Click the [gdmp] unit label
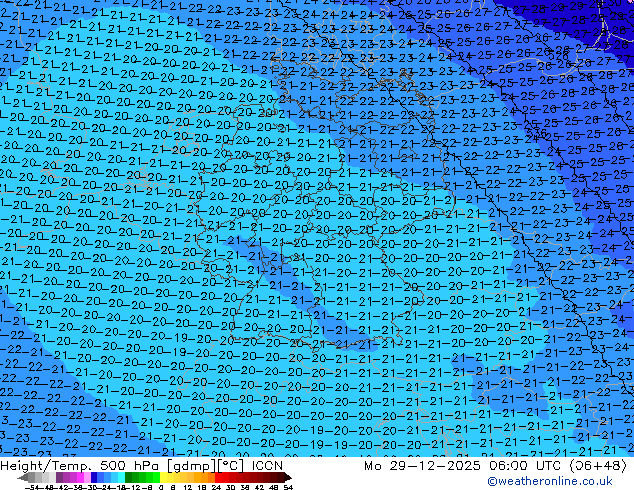Image resolution: width=634 pixels, height=490 pixels. pyautogui.click(x=191, y=466)
